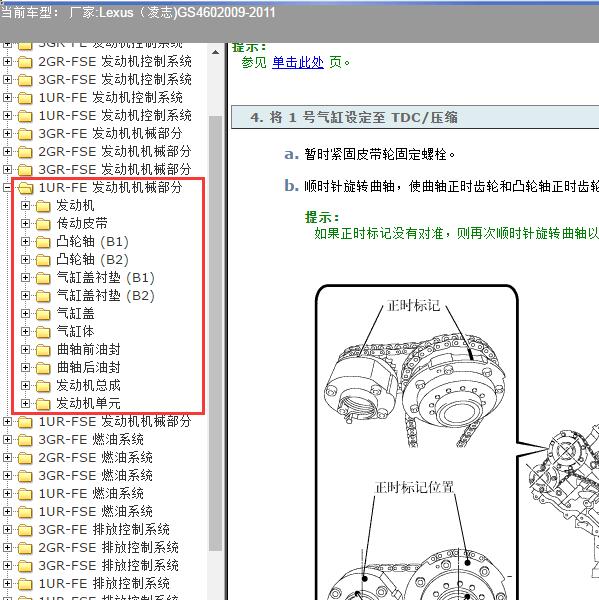Expand the 1UR-FSE 发动机机械部分 node
The width and height of the screenshot is (599, 600).
7,421
